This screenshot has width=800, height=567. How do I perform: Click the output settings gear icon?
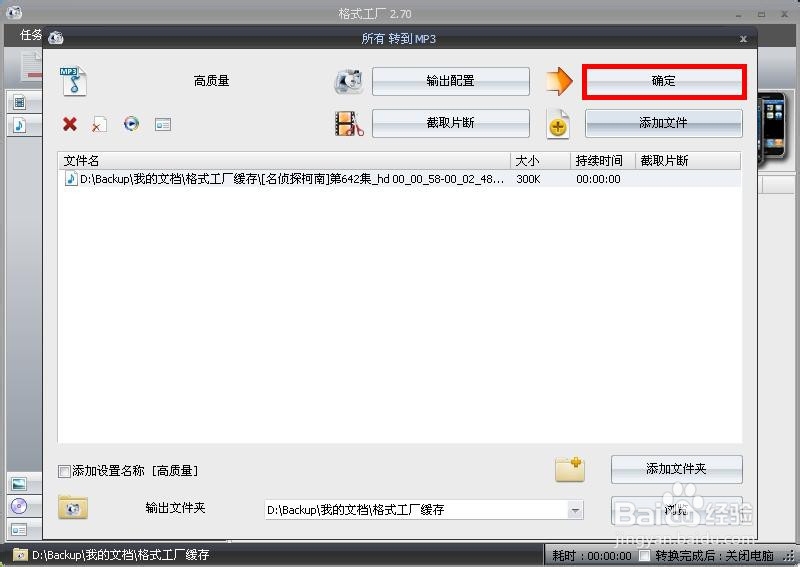[349, 81]
